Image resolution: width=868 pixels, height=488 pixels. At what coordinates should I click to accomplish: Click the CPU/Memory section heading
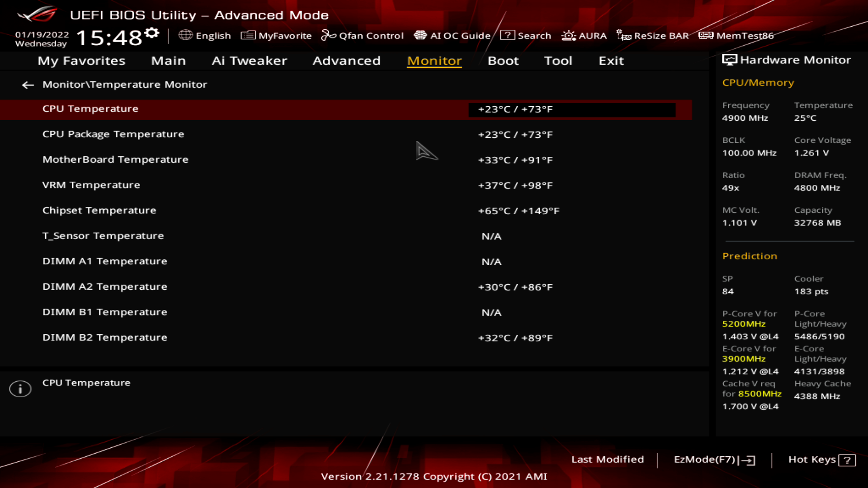click(758, 83)
